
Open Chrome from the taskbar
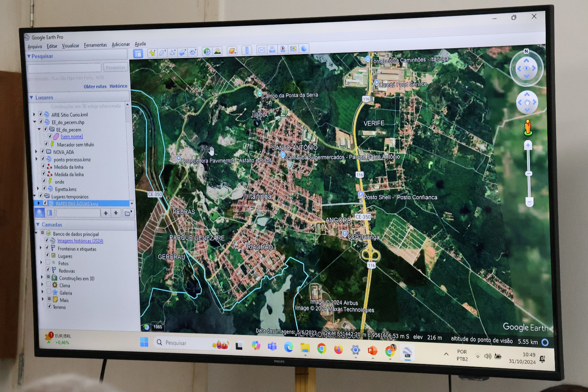point(322,348)
